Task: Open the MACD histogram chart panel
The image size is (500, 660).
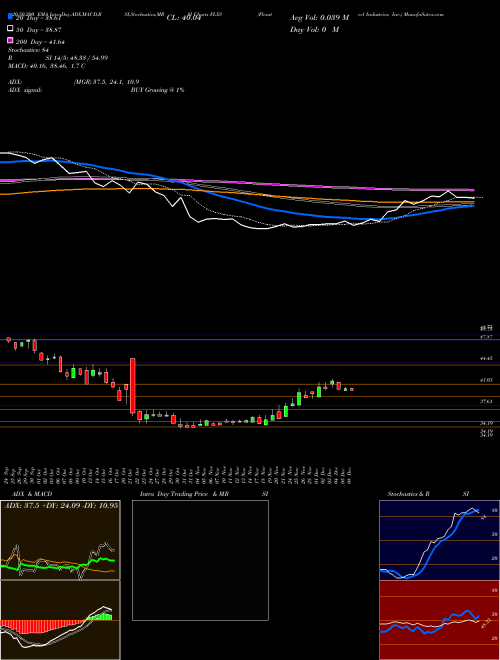Action: point(60,620)
